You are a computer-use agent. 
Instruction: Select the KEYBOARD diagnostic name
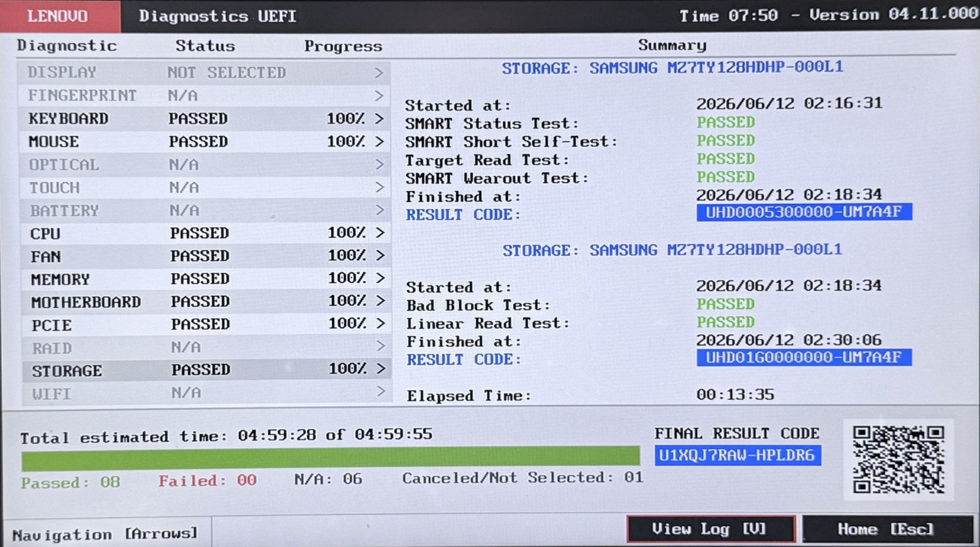click(69, 119)
